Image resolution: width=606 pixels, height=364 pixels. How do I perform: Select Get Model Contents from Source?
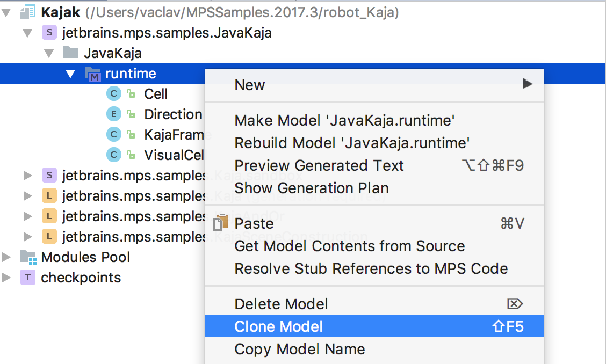click(374, 246)
